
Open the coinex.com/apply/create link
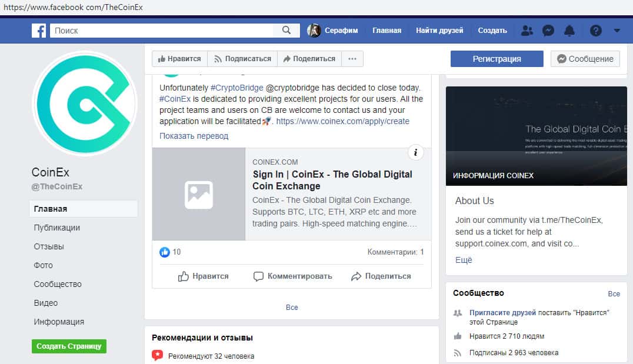(343, 121)
